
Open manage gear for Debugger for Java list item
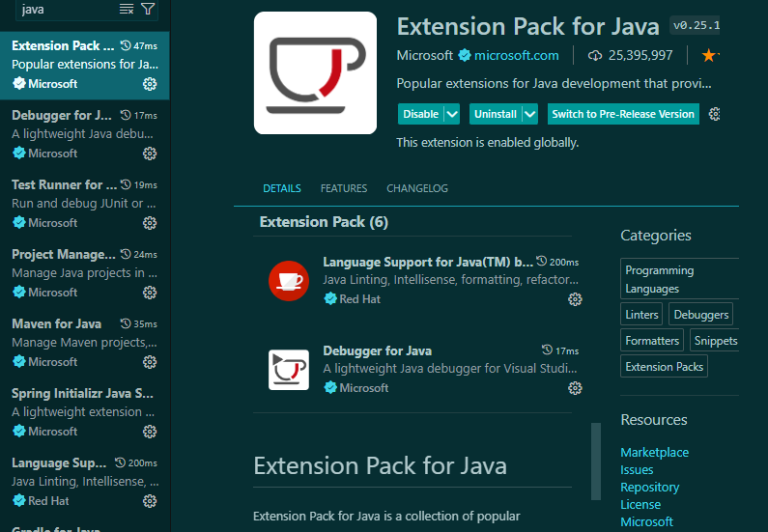click(150, 154)
